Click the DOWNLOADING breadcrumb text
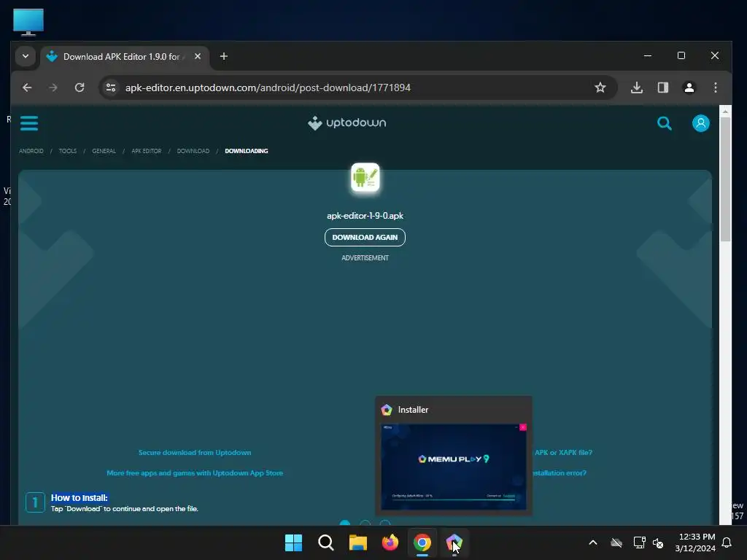This screenshot has width=747, height=560. (247, 151)
